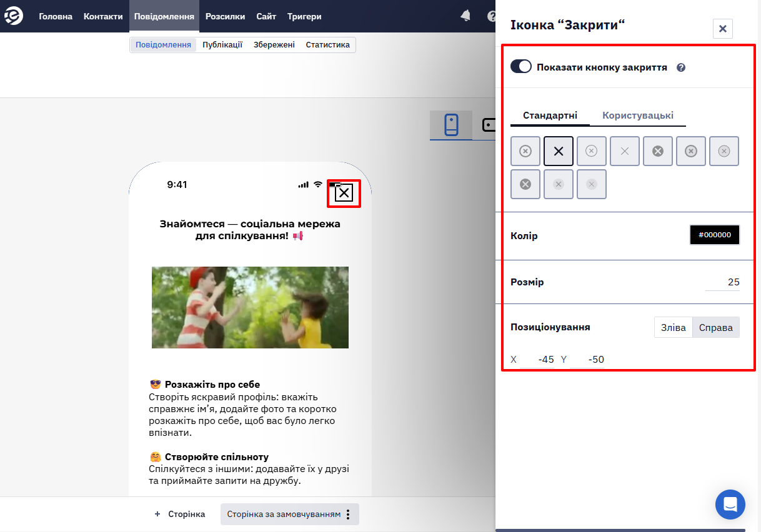Open the chat support bubble
Image resolution: width=761 pixels, height=532 pixels.
coord(730,505)
